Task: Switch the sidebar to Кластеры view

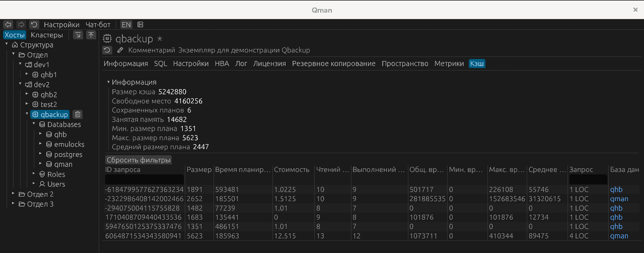Action: [47, 35]
